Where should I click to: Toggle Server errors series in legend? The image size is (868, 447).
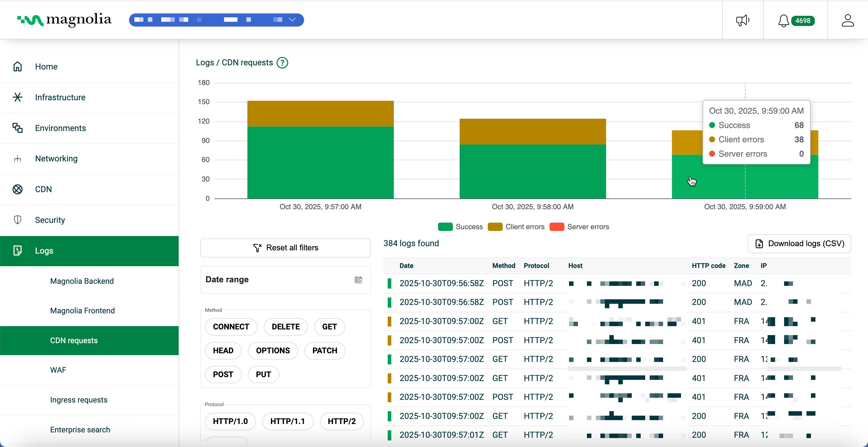tap(579, 227)
